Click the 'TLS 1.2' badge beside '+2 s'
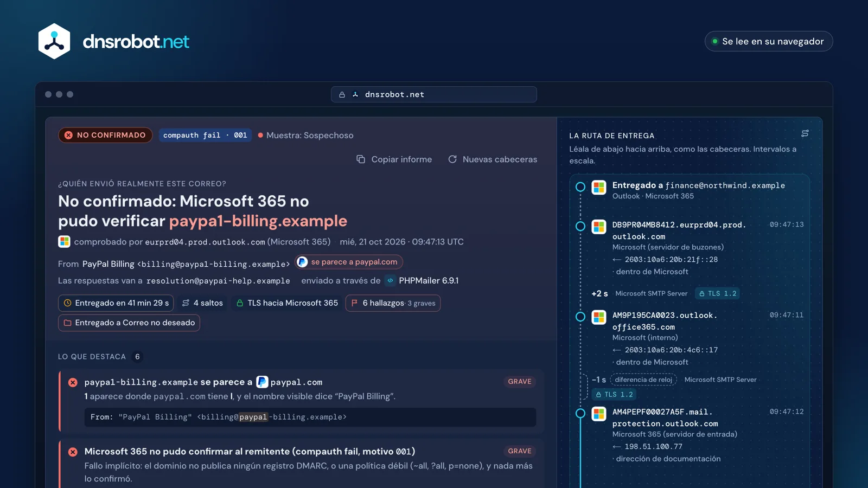The image size is (868, 488). (718, 293)
